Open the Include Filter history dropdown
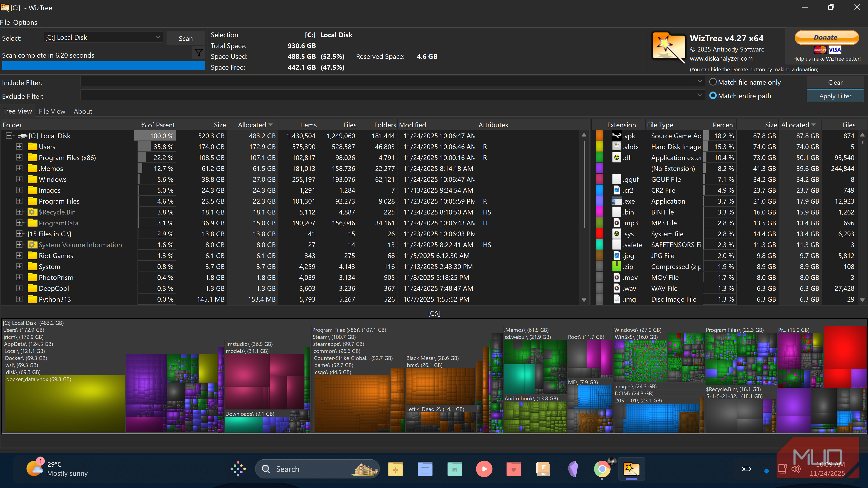868x488 pixels. 700,81
